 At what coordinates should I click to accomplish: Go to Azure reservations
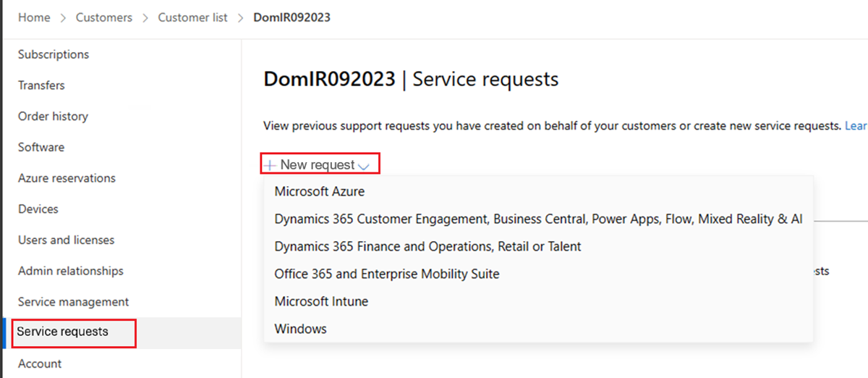[67, 178]
